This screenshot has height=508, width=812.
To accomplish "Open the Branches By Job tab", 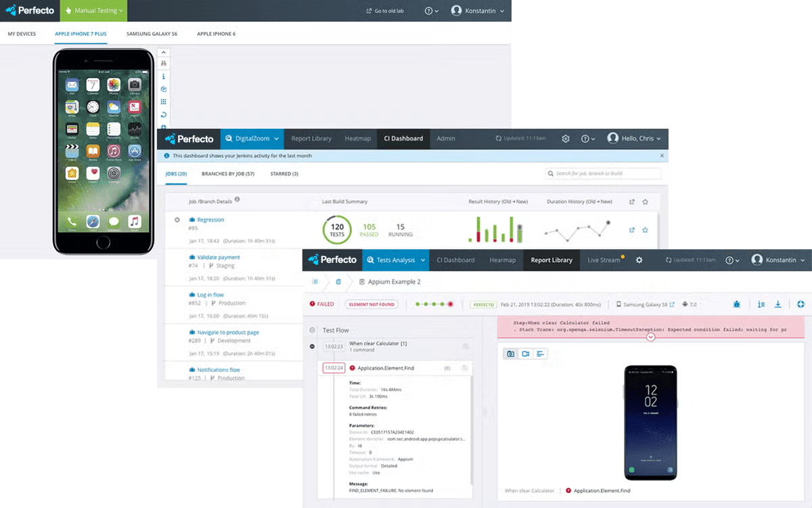I will [x=227, y=174].
